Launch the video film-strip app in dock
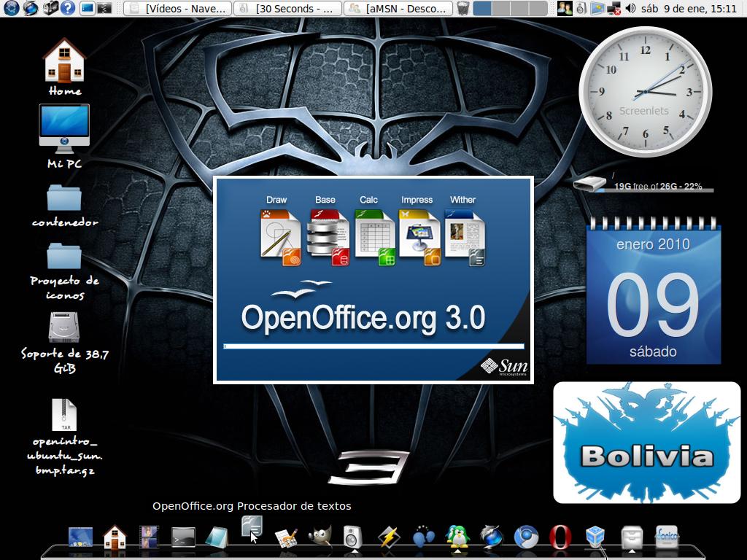This screenshot has height=560, width=747. (149, 537)
